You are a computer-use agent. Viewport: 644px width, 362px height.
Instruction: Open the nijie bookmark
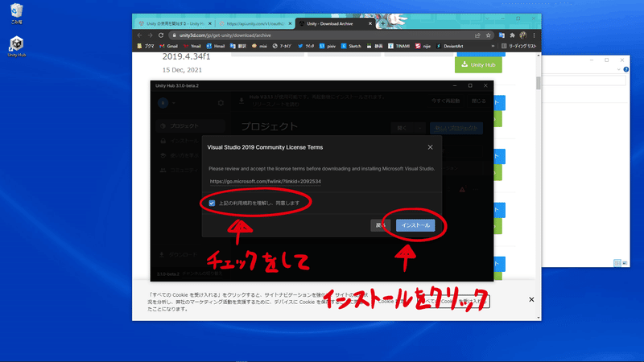pyautogui.click(x=423, y=46)
